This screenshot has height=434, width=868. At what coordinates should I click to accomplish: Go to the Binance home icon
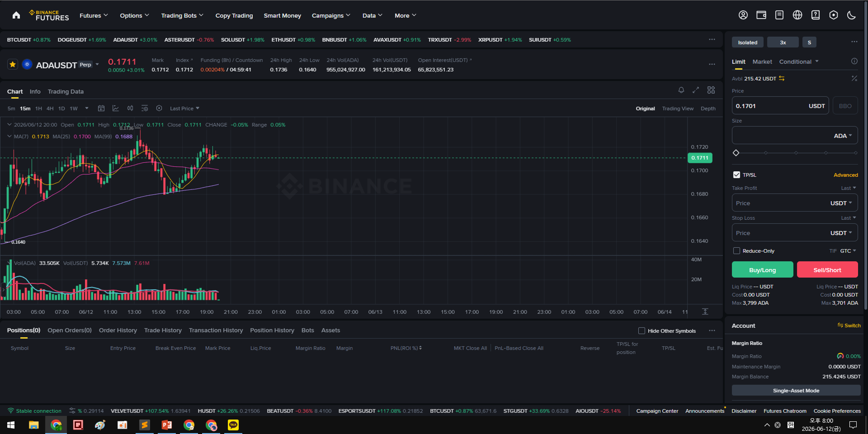pyautogui.click(x=16, y=15)
